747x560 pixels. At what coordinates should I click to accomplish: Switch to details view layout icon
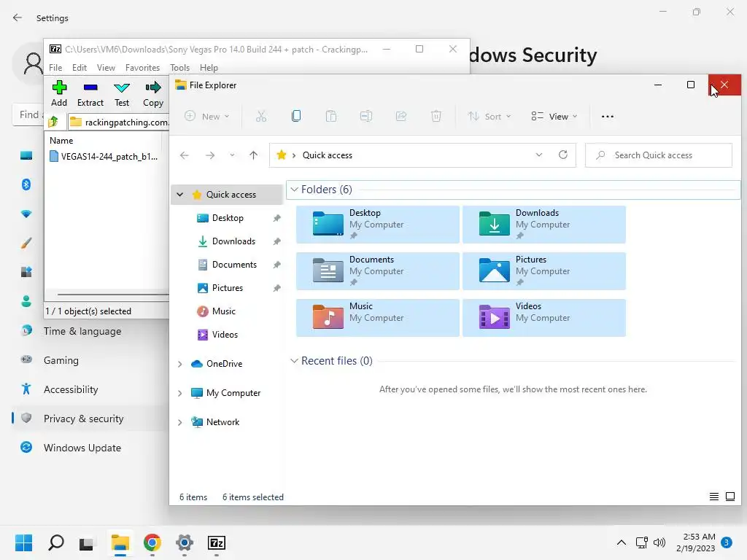pos(713,497)
